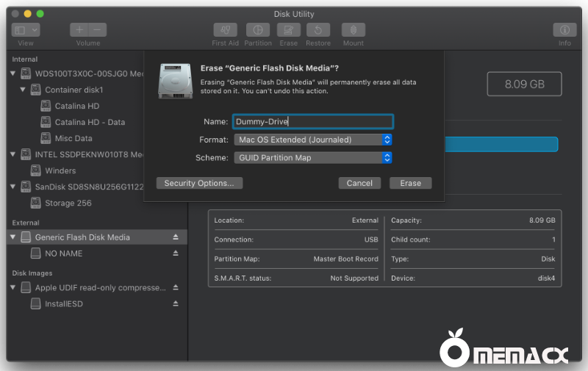Image resolution: width=588 pixels, height=371 pixels.
Task: Collapse the SanDisk drive disclosure triangle
Action: 13,187
